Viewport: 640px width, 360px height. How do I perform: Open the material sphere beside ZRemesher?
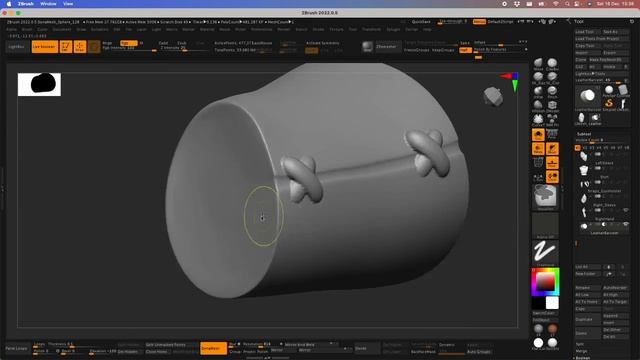point(367,47)
